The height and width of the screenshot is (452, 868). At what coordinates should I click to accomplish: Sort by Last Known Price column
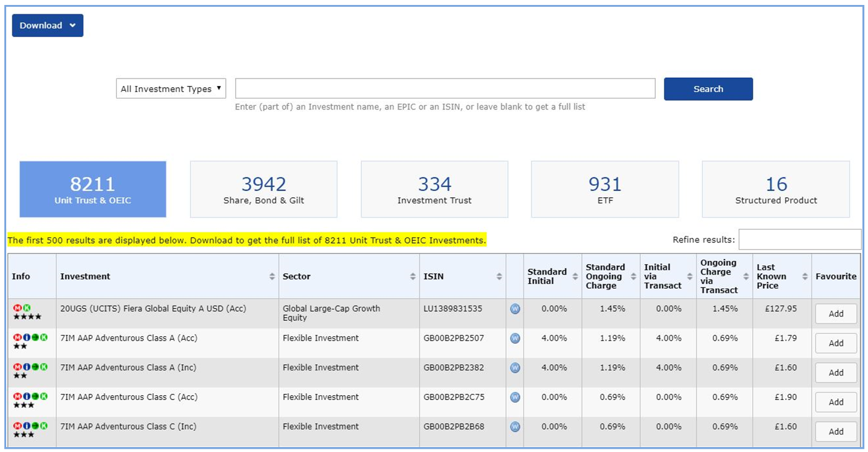804,276
